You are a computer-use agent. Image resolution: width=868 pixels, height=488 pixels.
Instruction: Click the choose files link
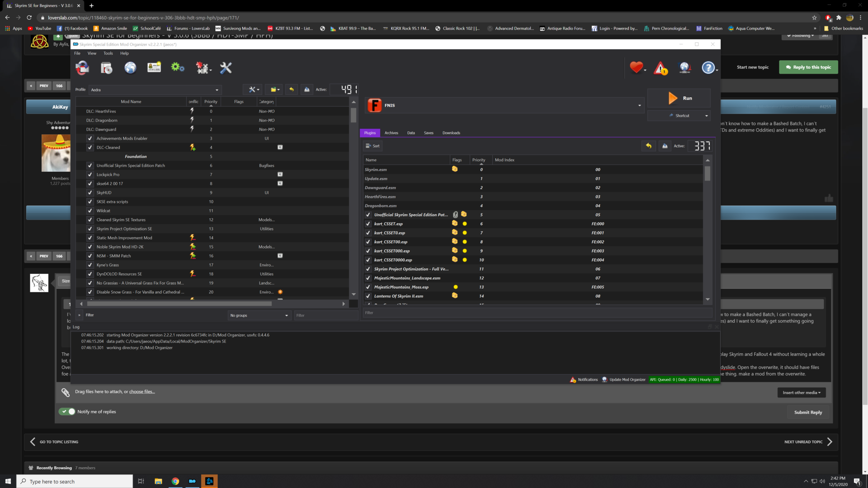coord(142,392)
